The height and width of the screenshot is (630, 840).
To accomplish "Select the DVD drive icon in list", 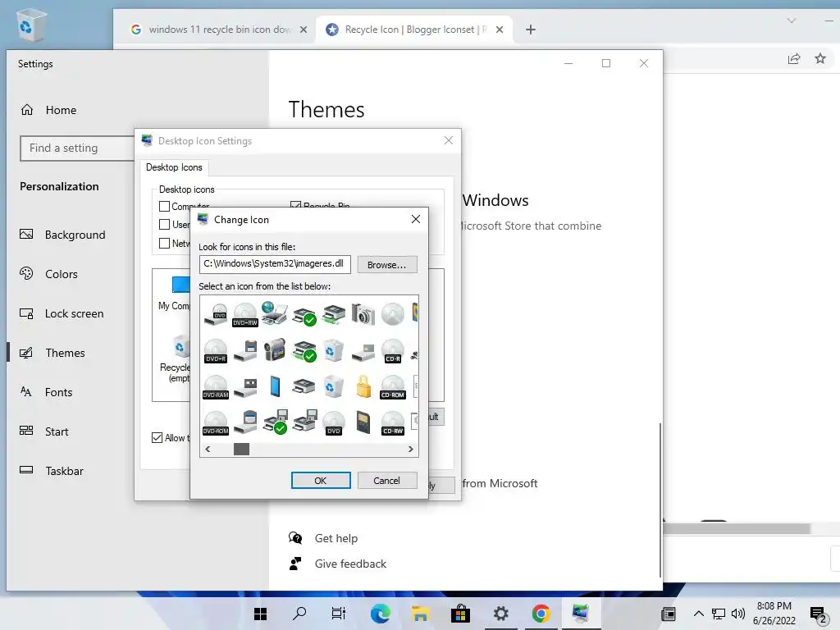I will 216,314.
